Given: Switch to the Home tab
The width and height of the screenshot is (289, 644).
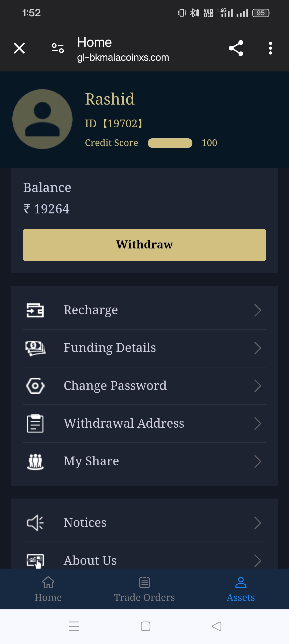Looking at the screenshot, I should [48, 589].
